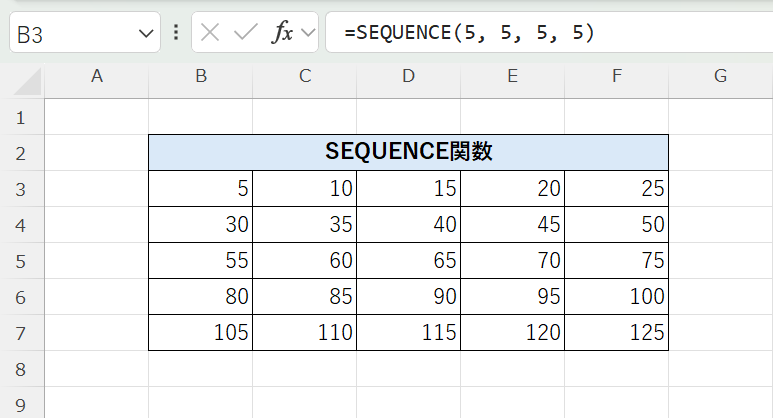This screenshot has width=773, height=418.
Task: Click the formula text =SEQUENCE(5, 5, 5, 5)
Action: (469, 33)
